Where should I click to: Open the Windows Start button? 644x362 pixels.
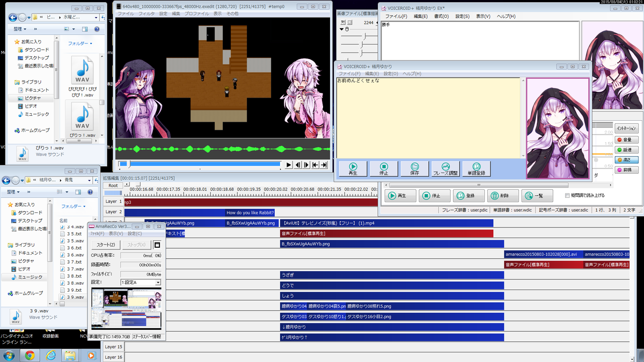pos(9,355)
